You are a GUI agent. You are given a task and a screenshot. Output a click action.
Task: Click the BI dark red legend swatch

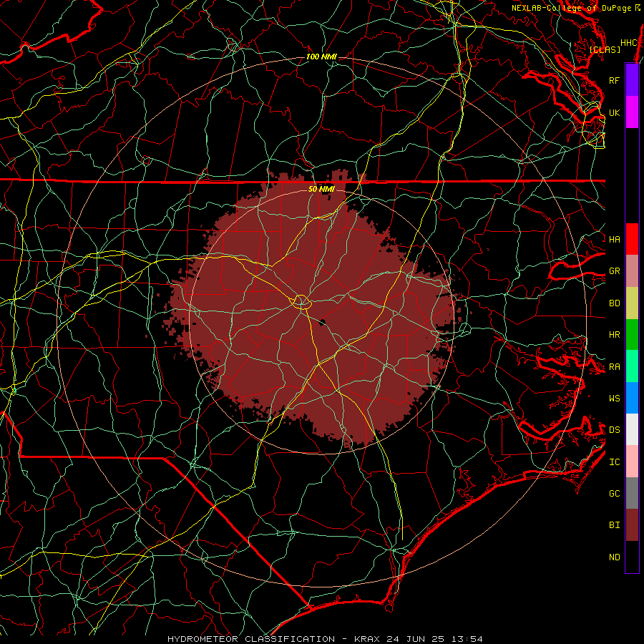pos(632,525)
